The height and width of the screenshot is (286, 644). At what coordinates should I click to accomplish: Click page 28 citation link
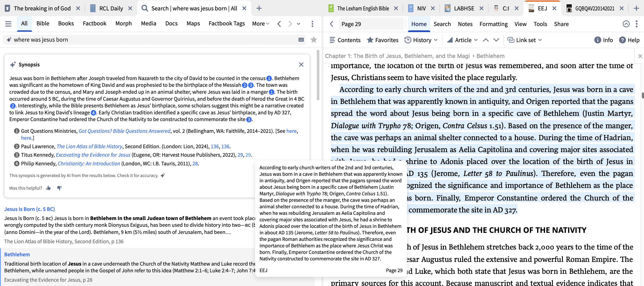195,163
